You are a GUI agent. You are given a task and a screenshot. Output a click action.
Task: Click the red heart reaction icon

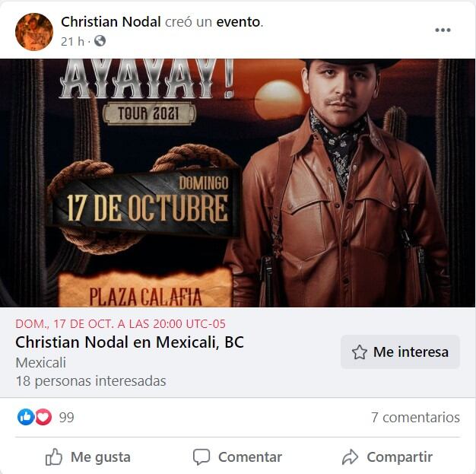click(43, 417)
